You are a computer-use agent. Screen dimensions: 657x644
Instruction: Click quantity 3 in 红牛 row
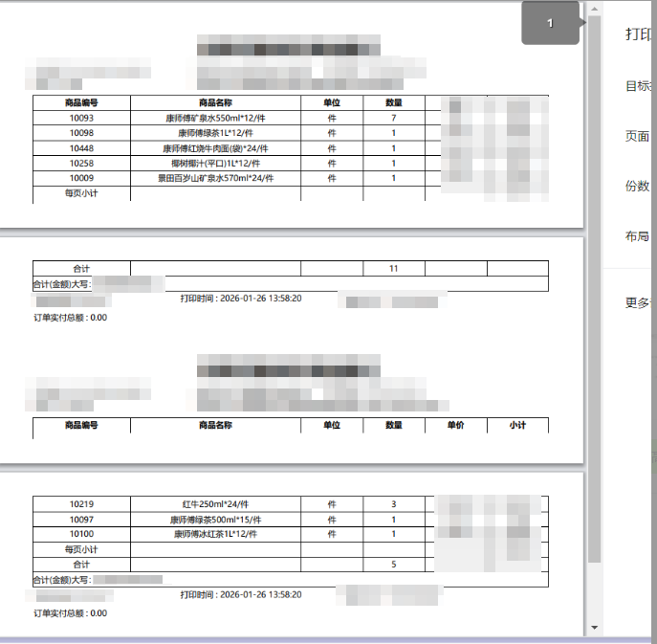pyautogui.click(x=394, y=504)
